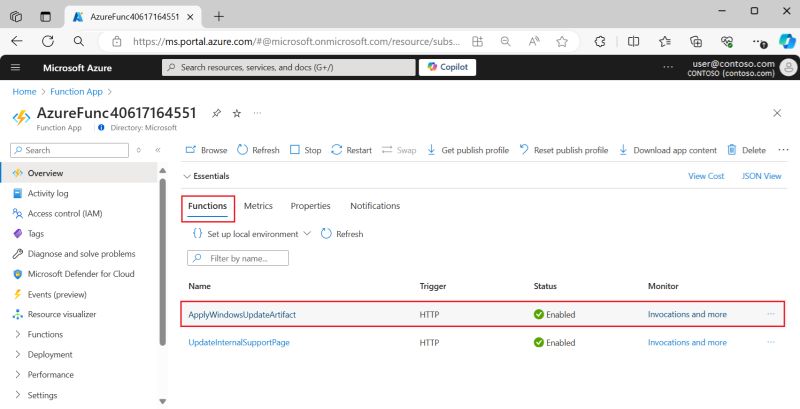800x409 pixels.
Task: Open Invocations and more for ApplyWindowsUpdateArtifact
Action: point(687,315)
